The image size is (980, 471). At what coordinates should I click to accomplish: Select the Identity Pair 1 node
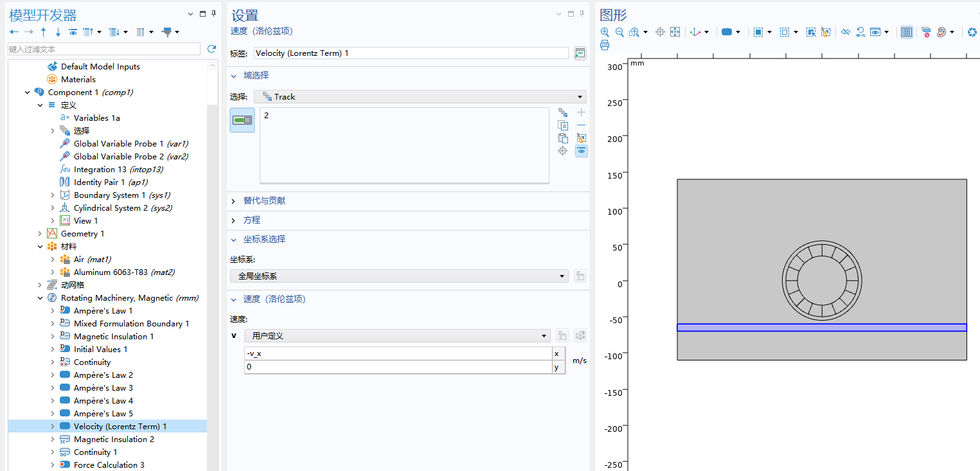click(111, 182)
